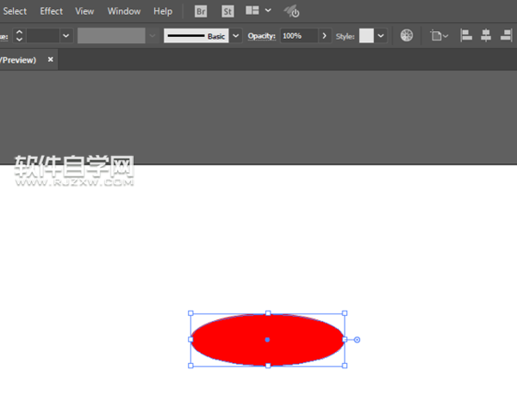
Task: Expand the variable width profile dropdown
Action: pyautogui.click(x=153, y=35)
